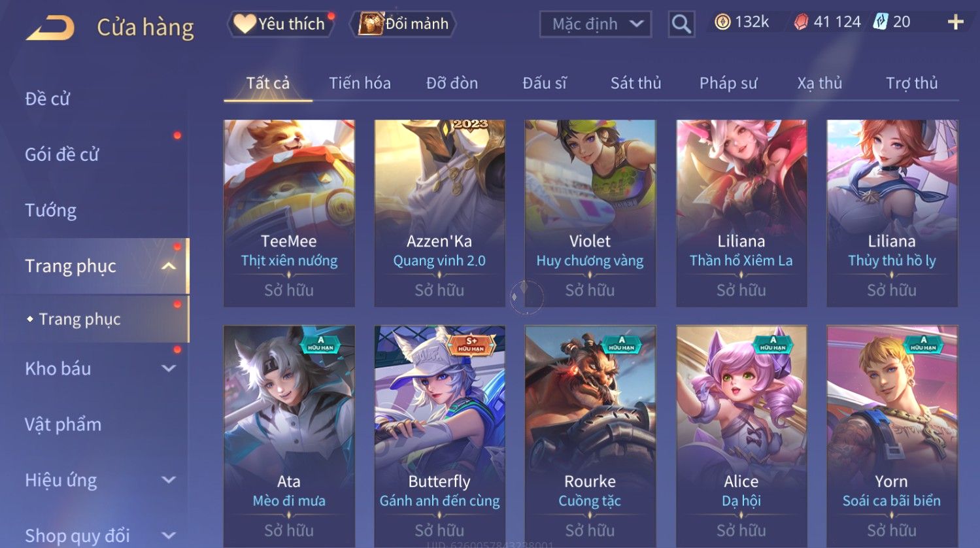Collapse the Trang phục sidebar section

169,266
